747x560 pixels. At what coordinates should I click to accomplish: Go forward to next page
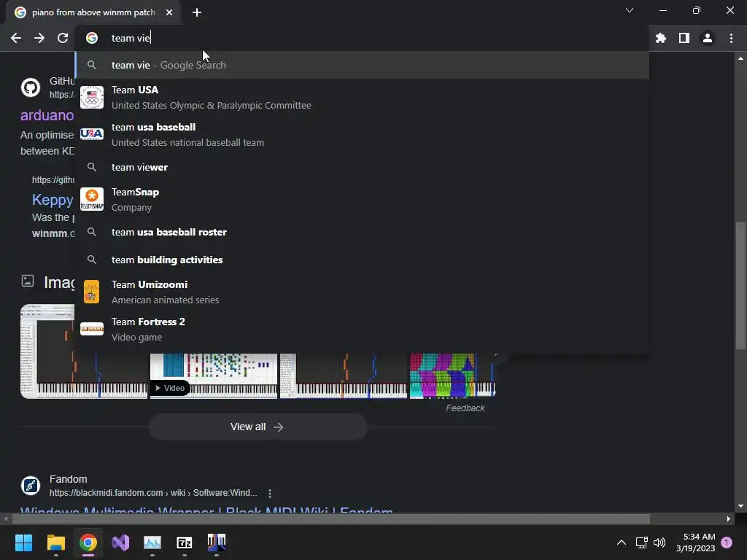point(39,38)
